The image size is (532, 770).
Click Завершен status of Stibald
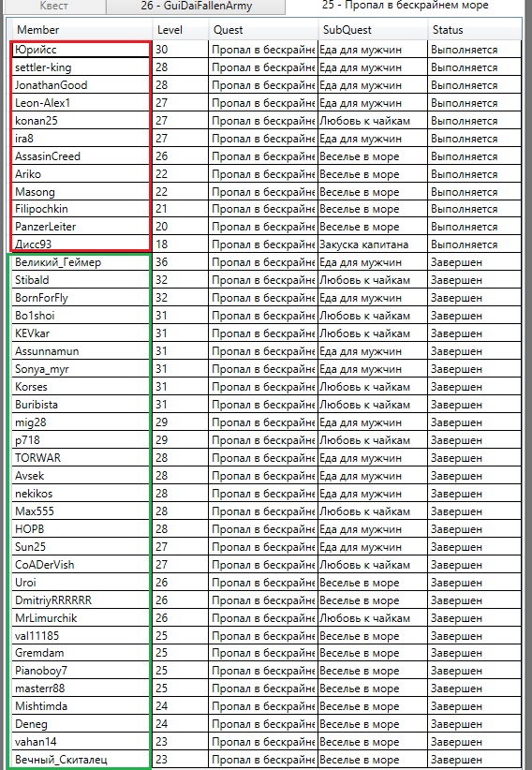475,280
